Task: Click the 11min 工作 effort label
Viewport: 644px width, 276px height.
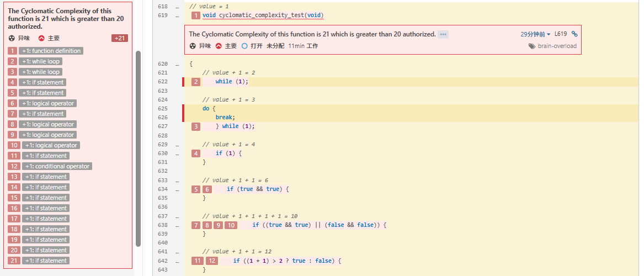Action: 303,46
